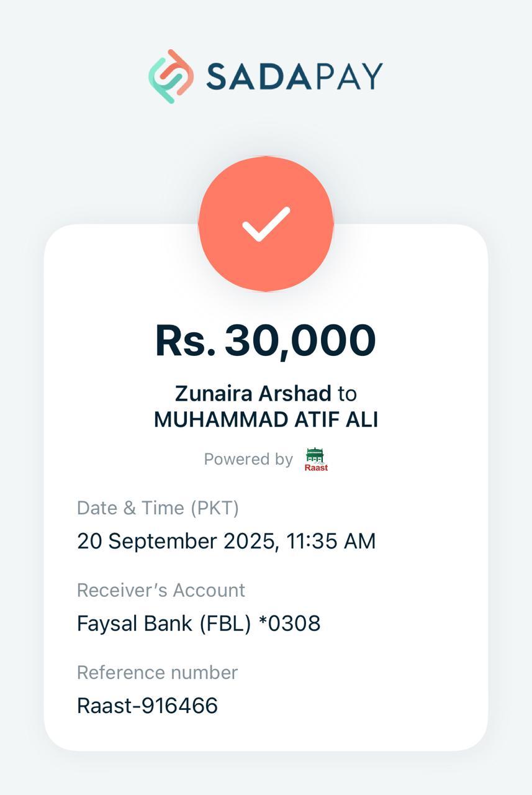Click the Powered by text
The width and height of the screenshot is (532, 795).
pyautogui.click(x=248, y=459)
